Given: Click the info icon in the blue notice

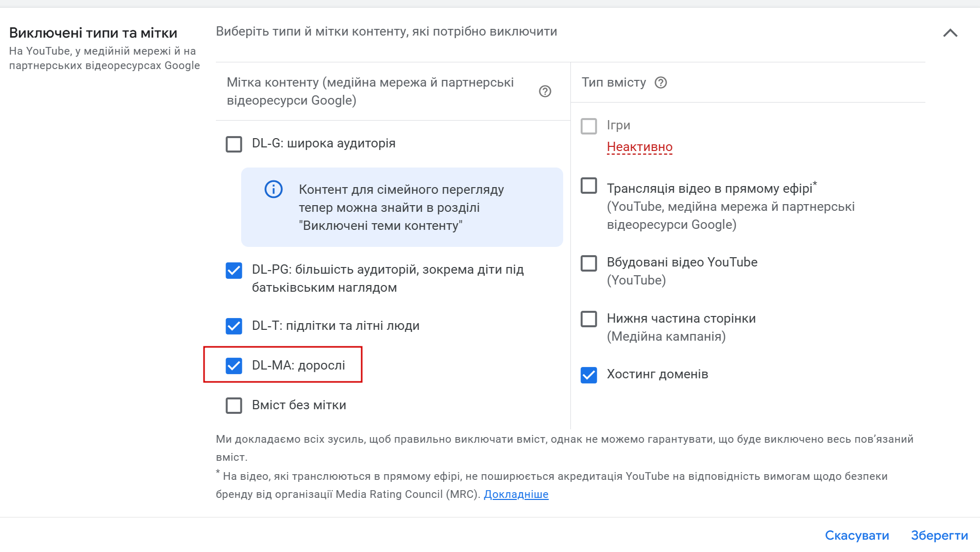Looking at the screenshot, I should (x=274, y=189).
